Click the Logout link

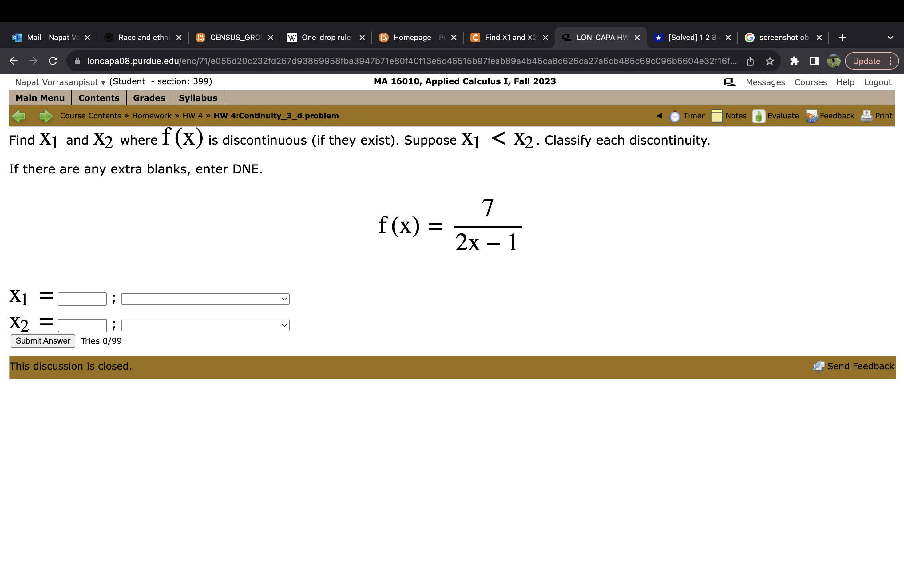pyautogui.click(x=878, y=82)
